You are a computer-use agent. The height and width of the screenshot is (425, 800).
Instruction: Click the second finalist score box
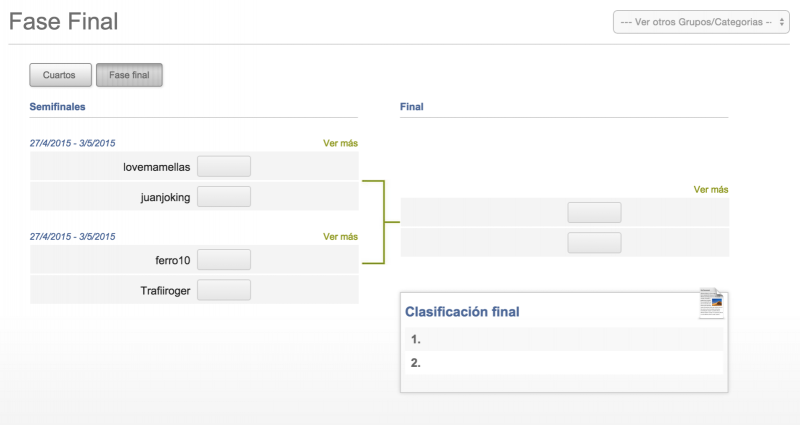pyautogui.click(x=594, y=242)
